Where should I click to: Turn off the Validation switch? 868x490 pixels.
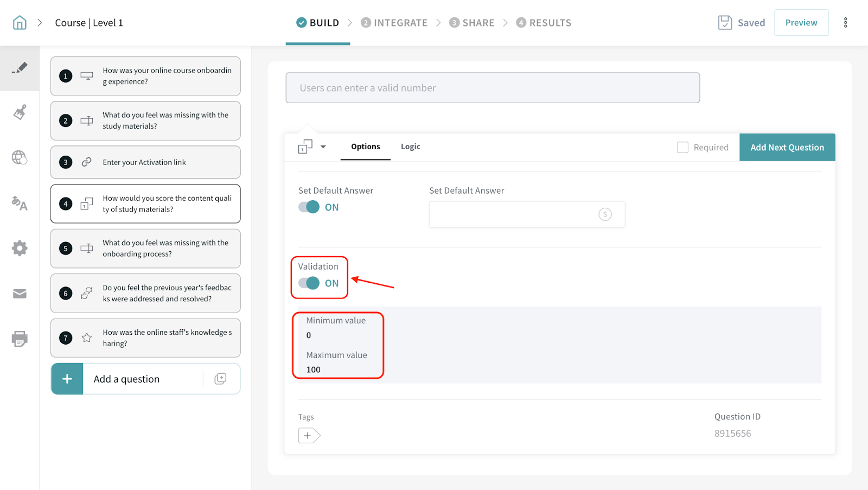(309, 283)
